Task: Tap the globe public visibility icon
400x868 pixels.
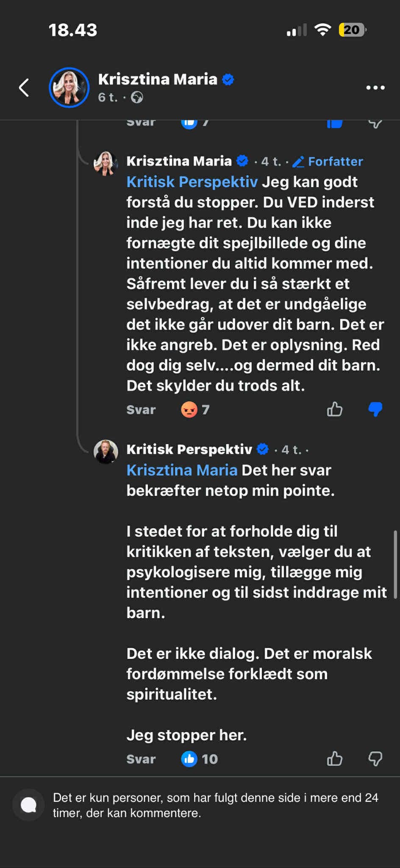Action: pos(137,98)
